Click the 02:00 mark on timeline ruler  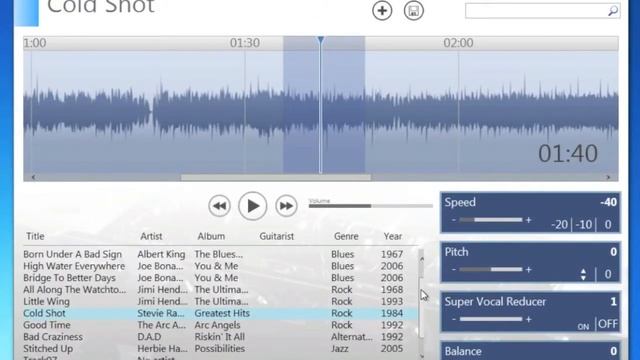click(x=458, y=43)
